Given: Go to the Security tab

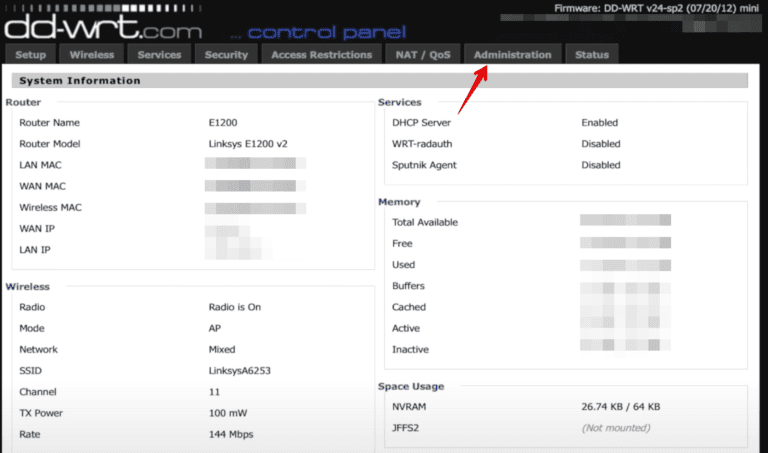Looking at the screenshot, I should (226, 54).
